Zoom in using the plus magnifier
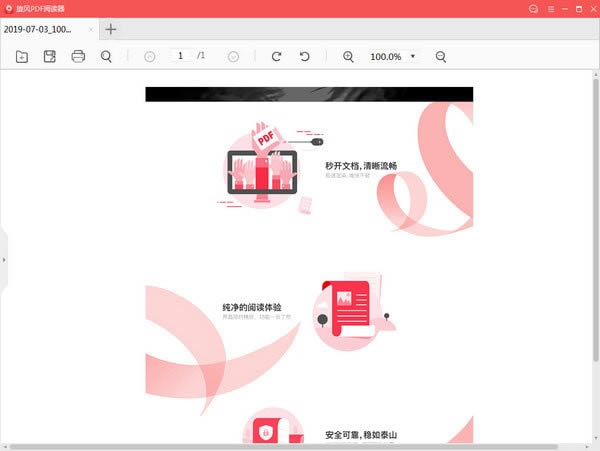The width and height of the screenshot is (600, 451). point(348,57)
